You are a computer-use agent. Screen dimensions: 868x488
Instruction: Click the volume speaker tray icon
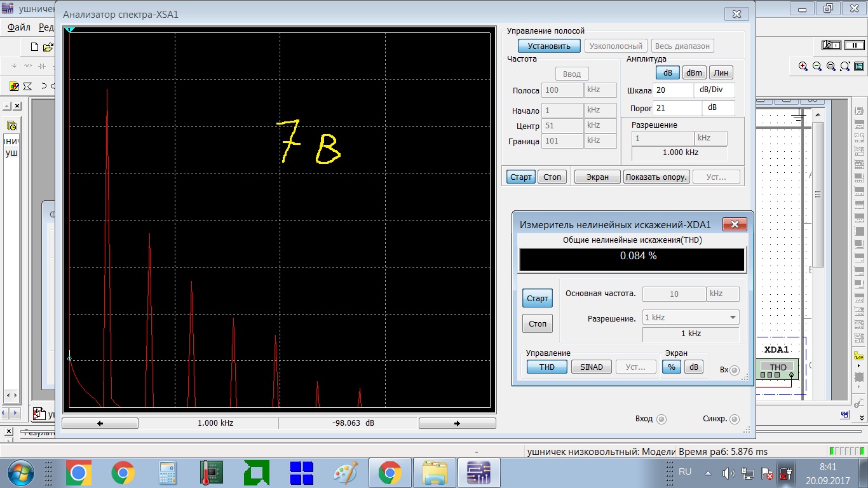pos(729,473)
